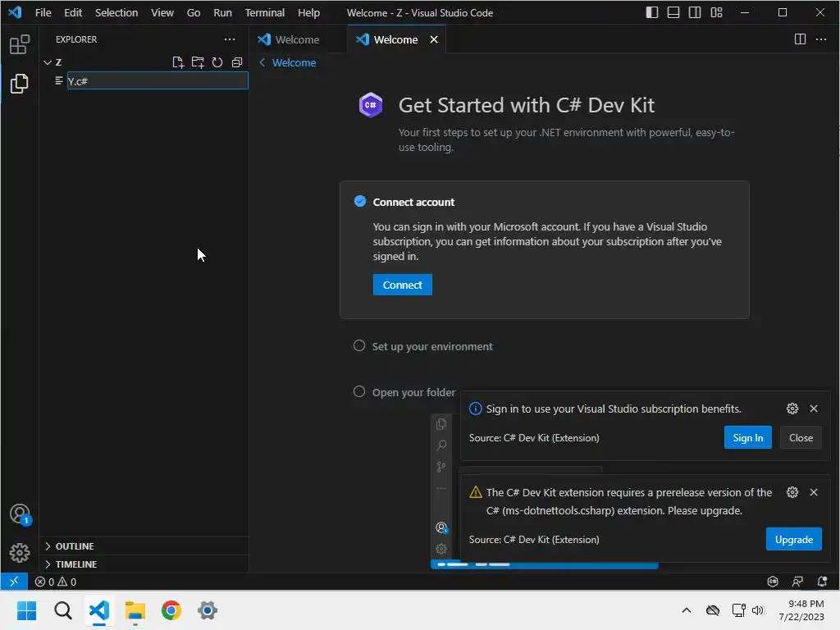The width and height of the screenshot is (840, 630).
Task: Open the Terminal menu
Action: click(x=265, y=12)
